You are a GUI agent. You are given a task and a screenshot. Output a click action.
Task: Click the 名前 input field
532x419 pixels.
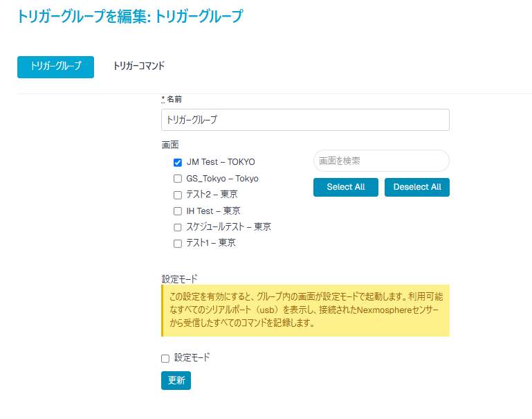coord(305,120)
